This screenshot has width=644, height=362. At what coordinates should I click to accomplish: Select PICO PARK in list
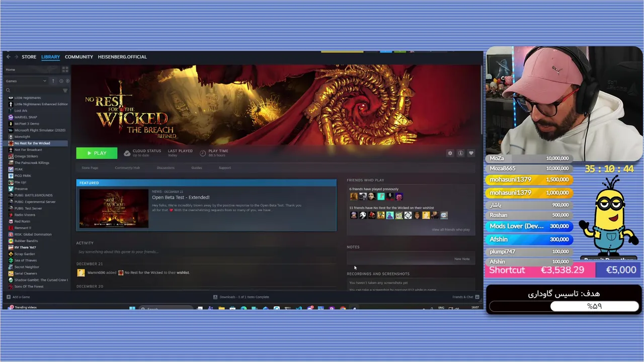pos(23,176)
